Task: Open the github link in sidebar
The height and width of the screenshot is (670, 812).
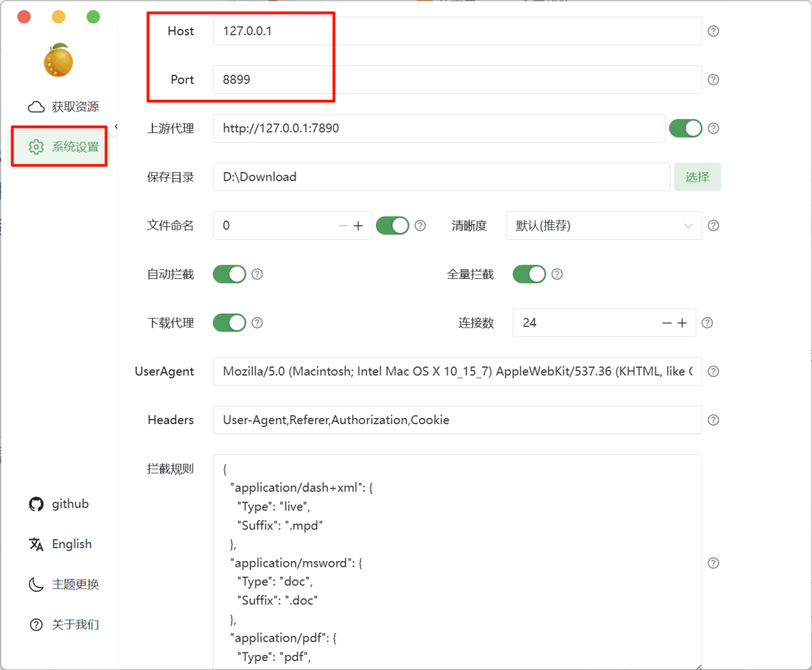Action: 59,504
